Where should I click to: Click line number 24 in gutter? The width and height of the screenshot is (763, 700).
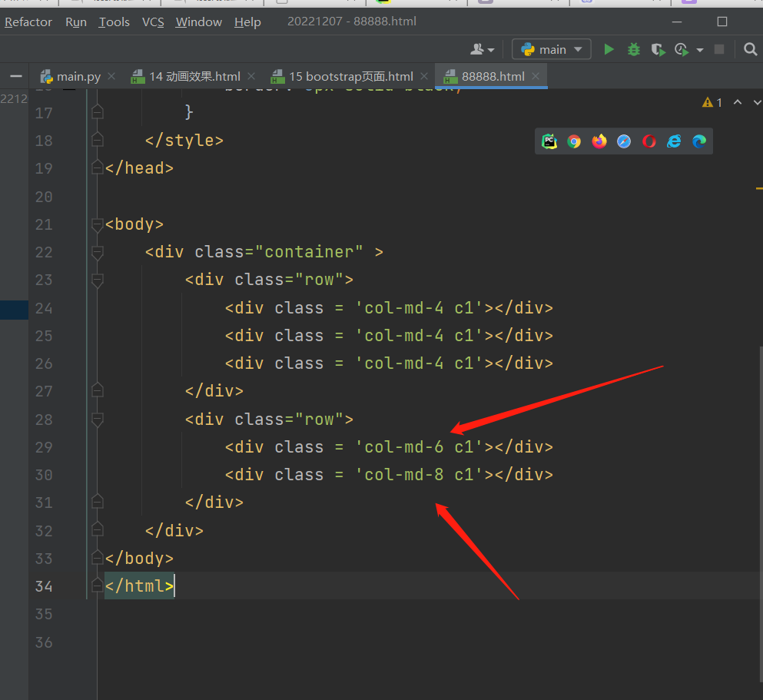(x=44, y=308)
